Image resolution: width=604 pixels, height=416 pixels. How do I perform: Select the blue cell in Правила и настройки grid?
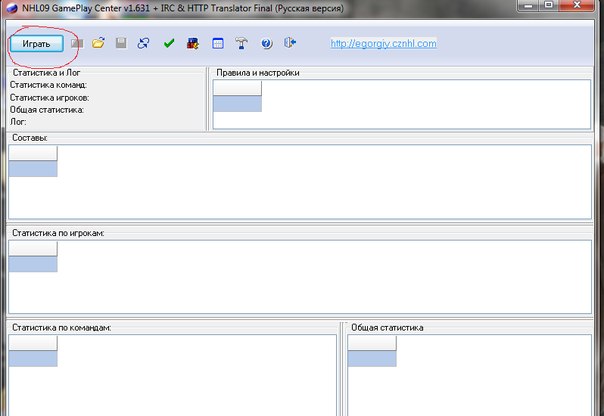[x=237, y=104]
